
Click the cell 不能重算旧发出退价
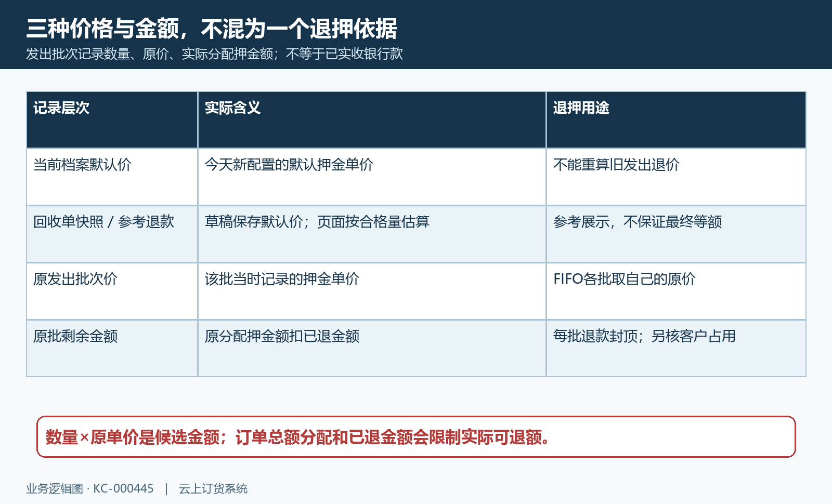[676, 177]
